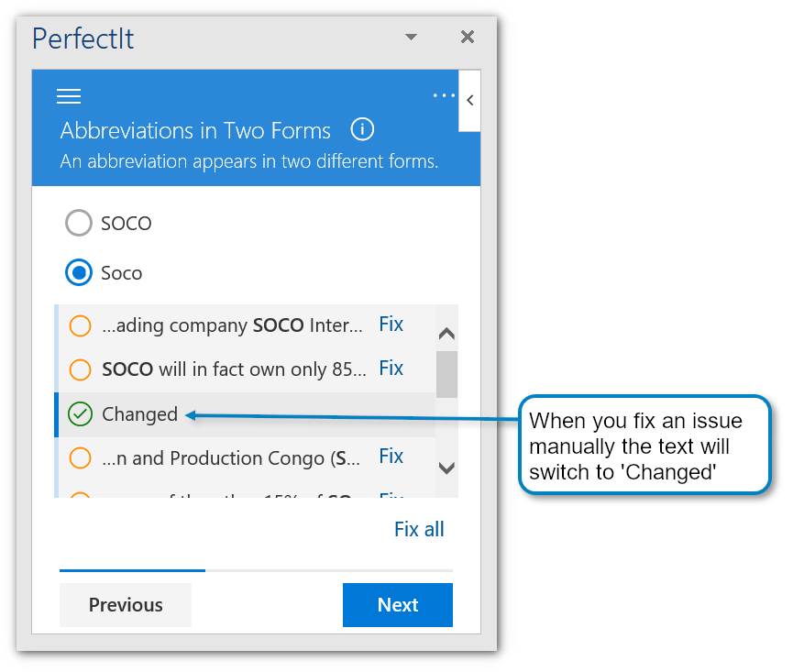
Task: Open the hamburger menu in PerfectIt
Action: coord(69,96)
